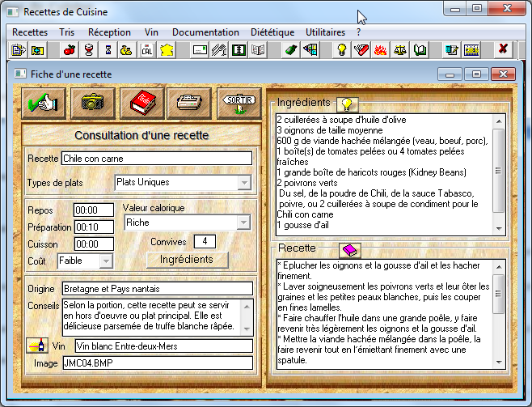
Task: Click the Image filename field
Action: [x=158, y=363]
